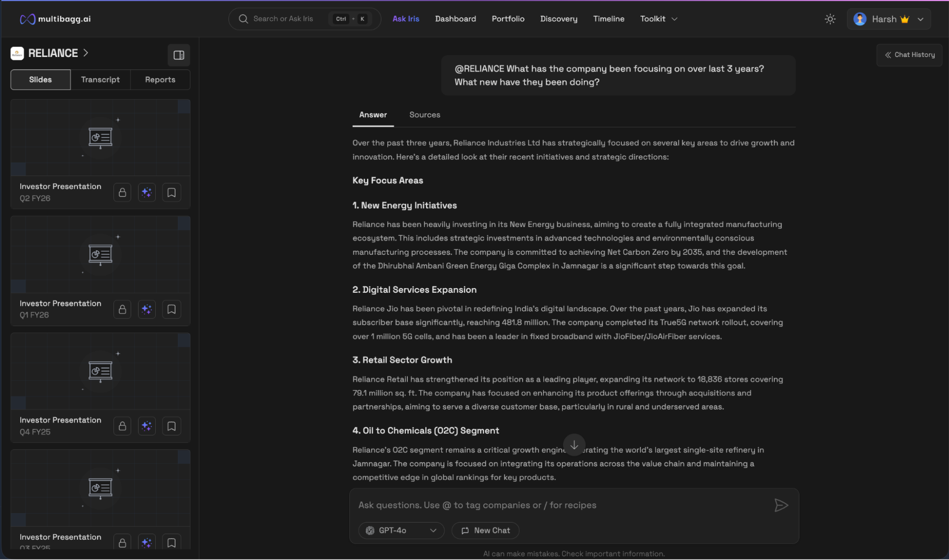Image resolution: width=949 pixels, height=560 pixels.
Task: Open Chat History panel
Action: pos(909,55)
